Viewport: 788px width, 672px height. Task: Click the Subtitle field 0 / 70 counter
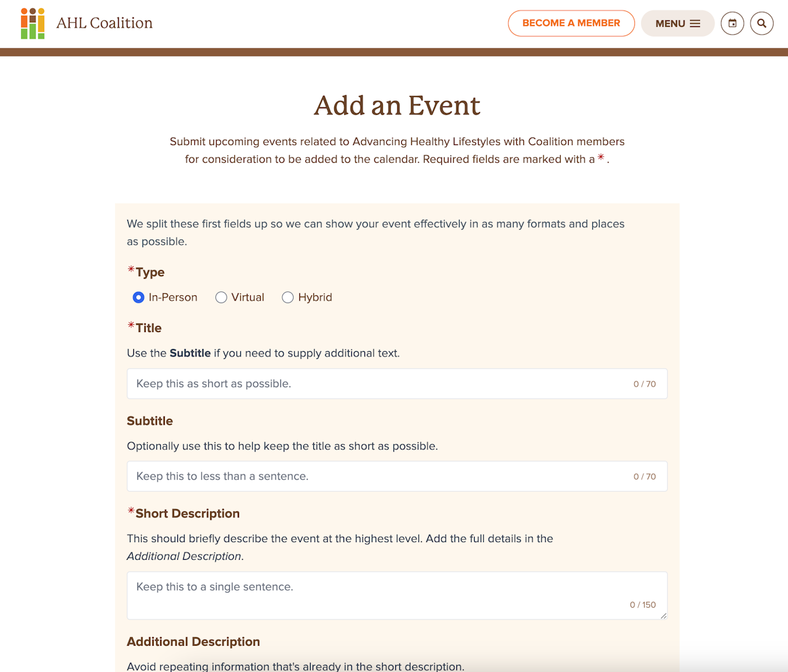pos(645,476)
